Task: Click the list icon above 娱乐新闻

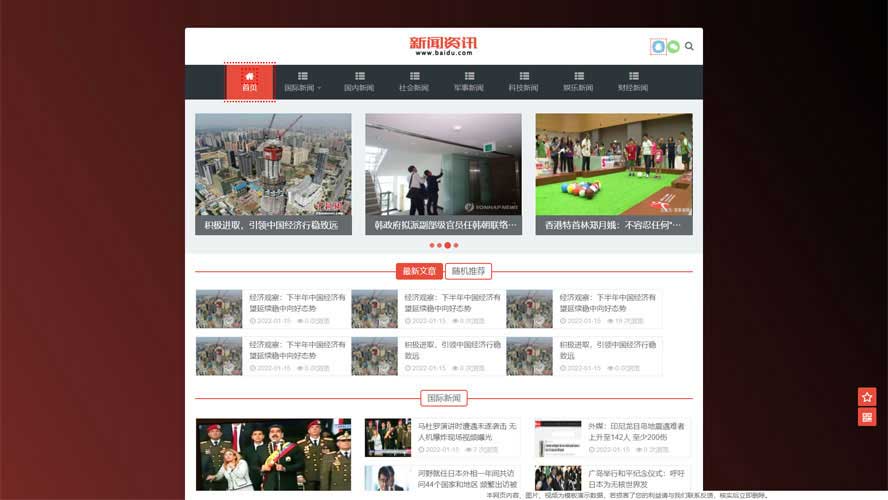Action: tap(579, 76)
